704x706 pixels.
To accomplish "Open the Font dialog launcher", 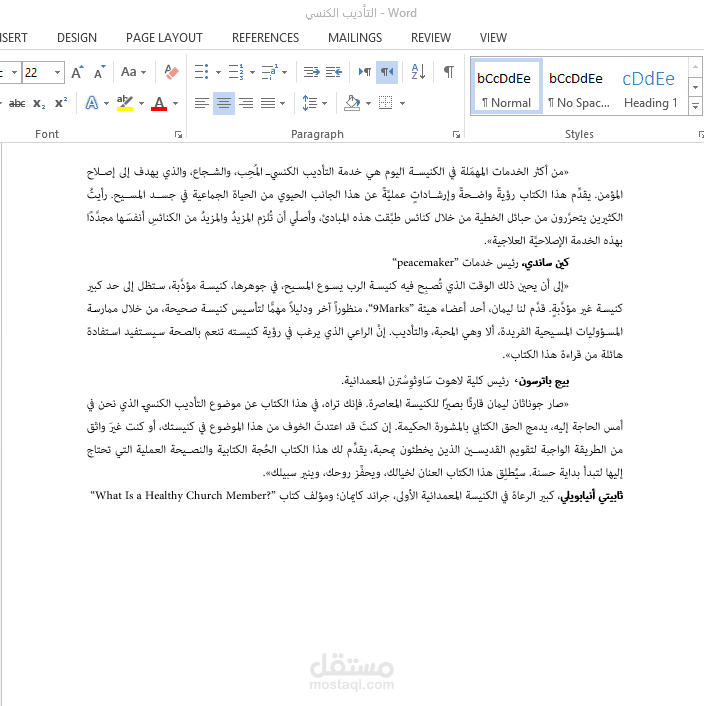I will [178, 134].
